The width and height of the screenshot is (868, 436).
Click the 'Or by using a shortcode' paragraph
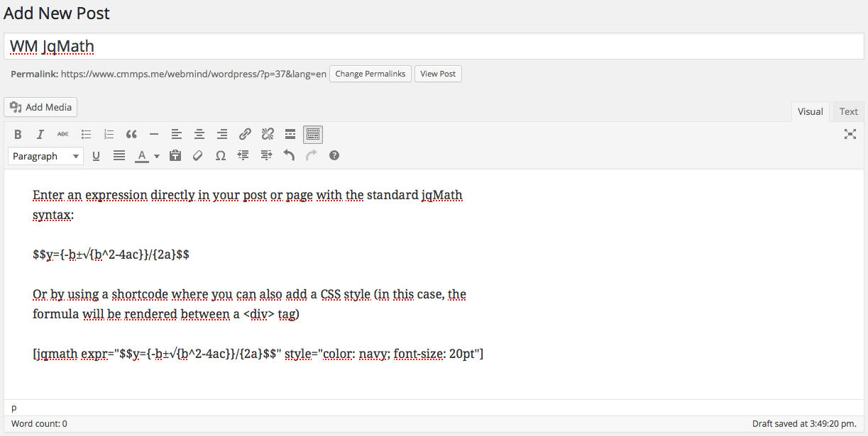point(250,304)
